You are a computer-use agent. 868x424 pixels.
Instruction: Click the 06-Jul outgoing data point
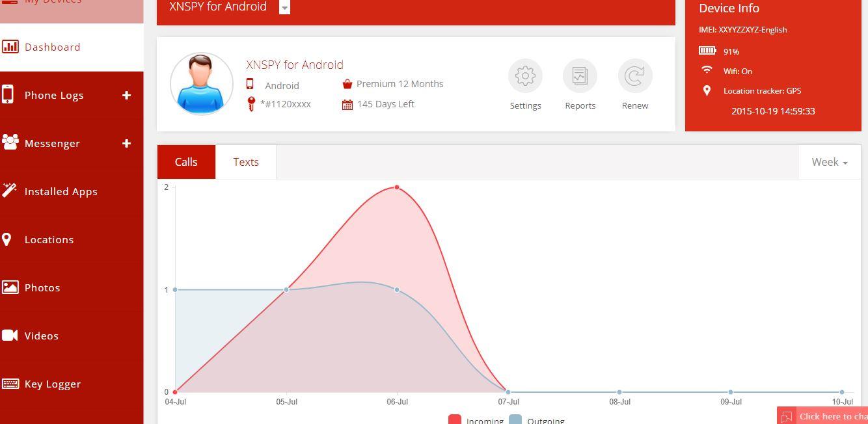397,289
